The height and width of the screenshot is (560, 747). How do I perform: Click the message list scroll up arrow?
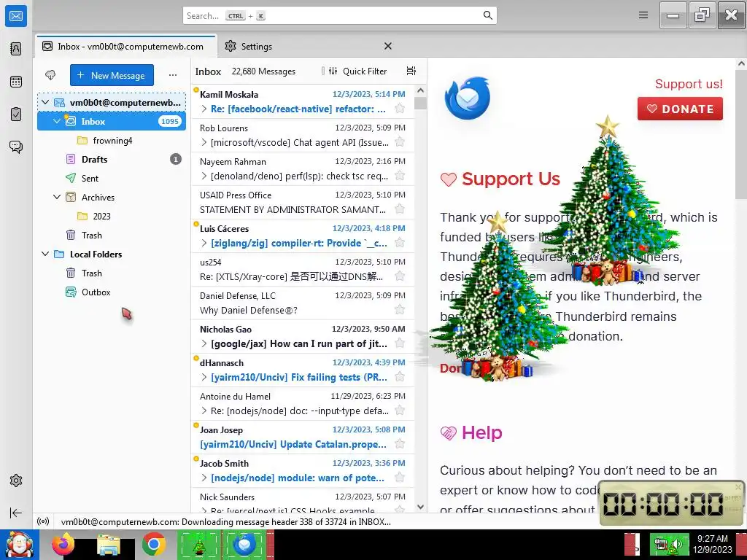coord(420,90)
